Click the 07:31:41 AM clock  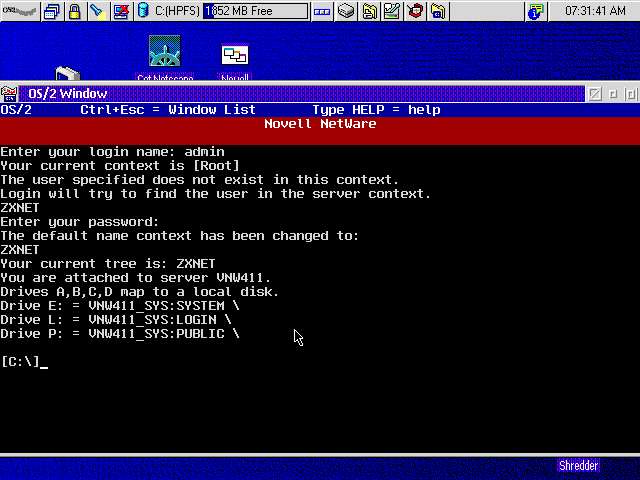coord(595,11)
